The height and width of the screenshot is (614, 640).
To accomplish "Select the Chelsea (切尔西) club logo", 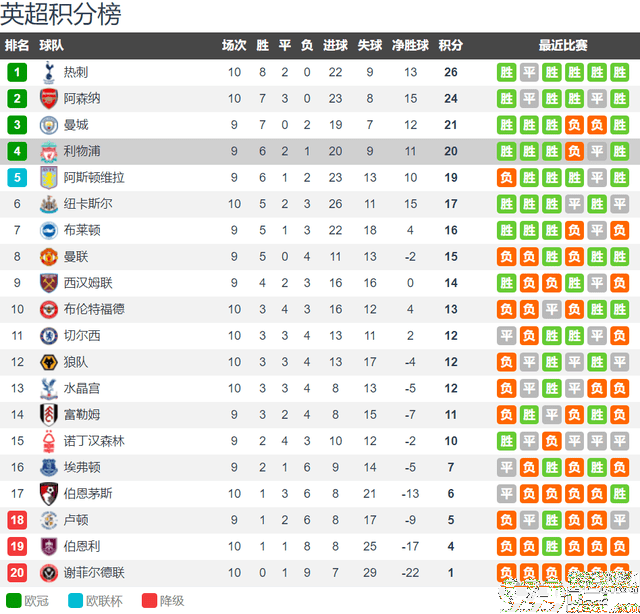I will 49,336.
